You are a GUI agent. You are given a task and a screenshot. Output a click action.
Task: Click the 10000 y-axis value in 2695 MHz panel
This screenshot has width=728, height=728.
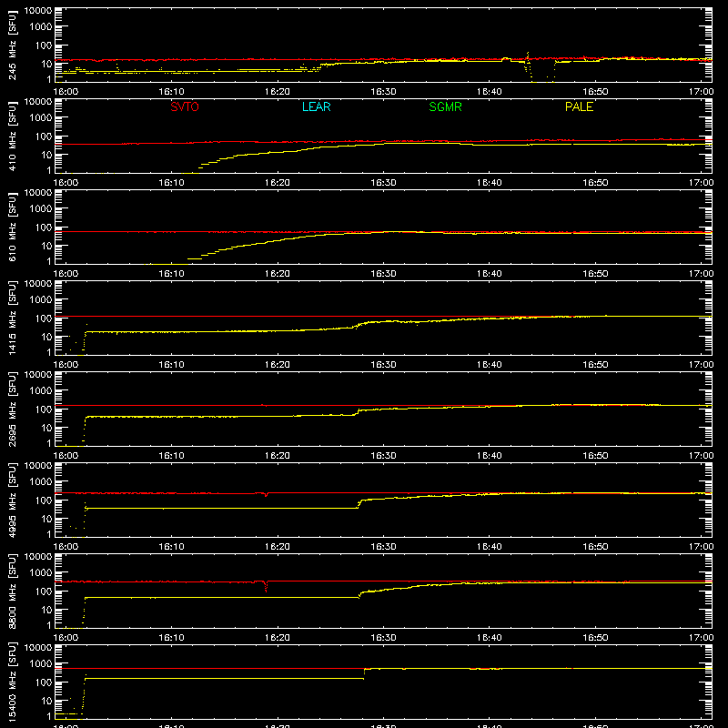[x=38, y=375]
